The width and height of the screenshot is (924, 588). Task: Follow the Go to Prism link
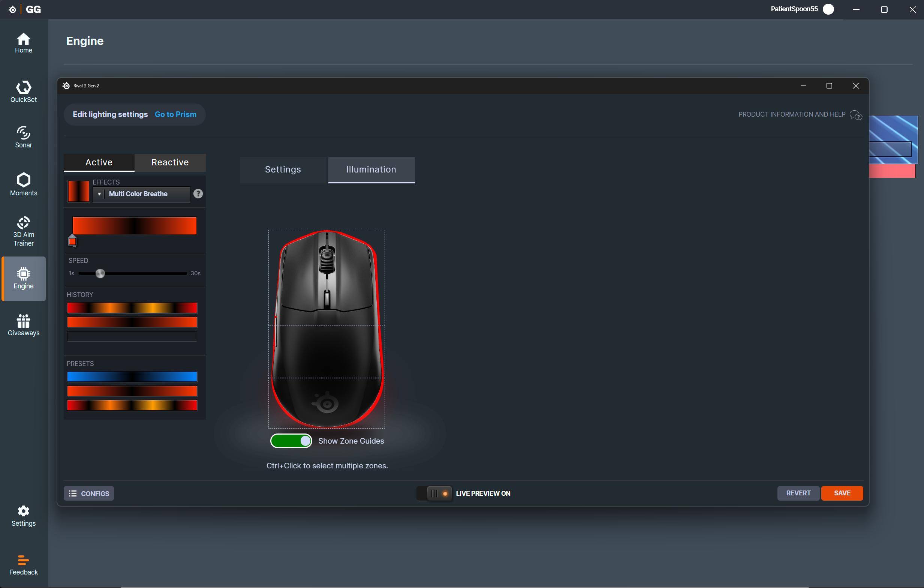click(x=175, y=114)
